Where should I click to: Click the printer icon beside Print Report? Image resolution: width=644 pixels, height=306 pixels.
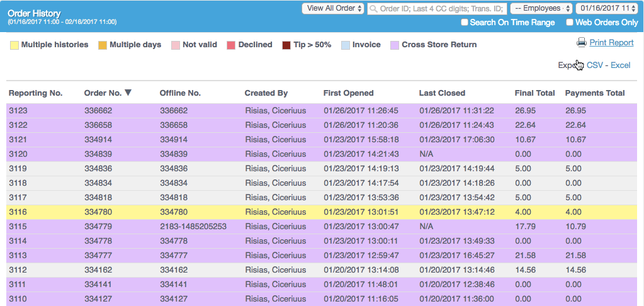click(x=582, y=42)
